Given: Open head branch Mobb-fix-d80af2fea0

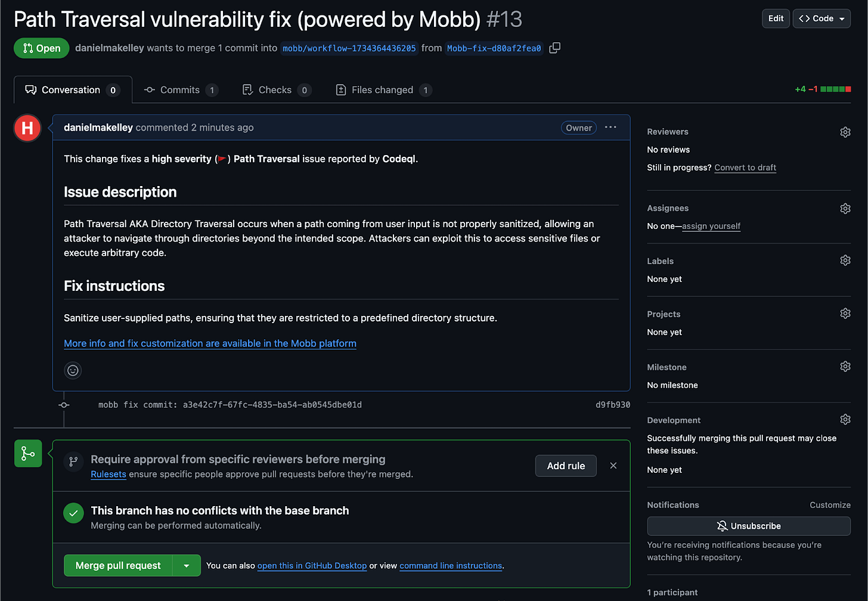Looking at the screenshot, I should (x=494, y=48).
